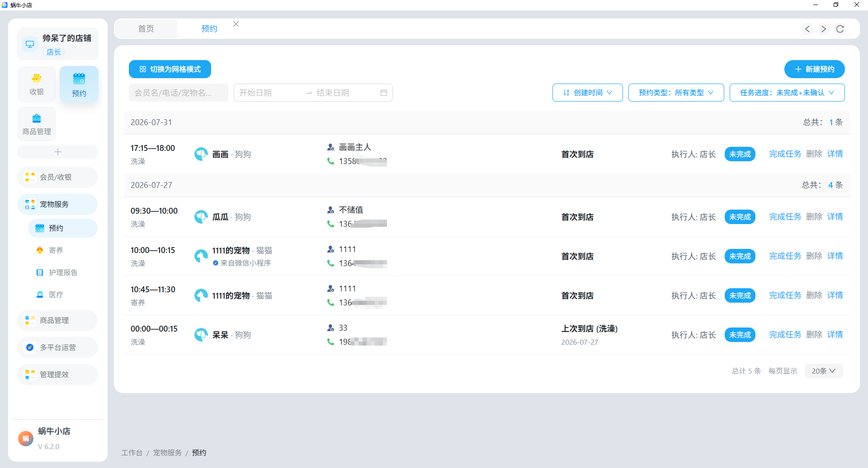
Task: Click the pet avatar icon for 画画
Action: 201,154
